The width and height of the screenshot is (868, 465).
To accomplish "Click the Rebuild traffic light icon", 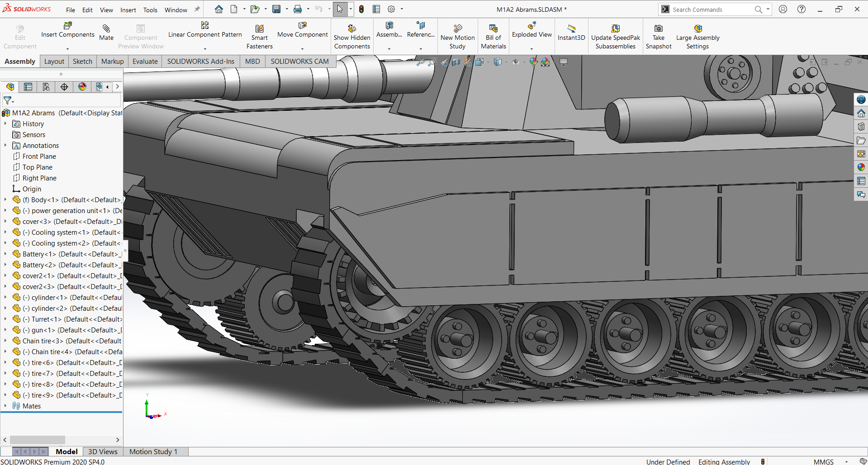I will click(x=361, y=9).
